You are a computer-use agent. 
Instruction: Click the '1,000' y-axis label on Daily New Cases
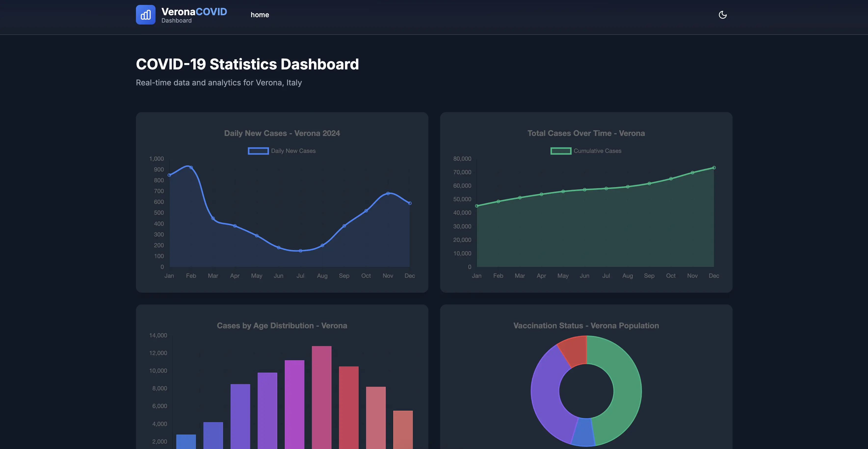(x=156, y=159)
